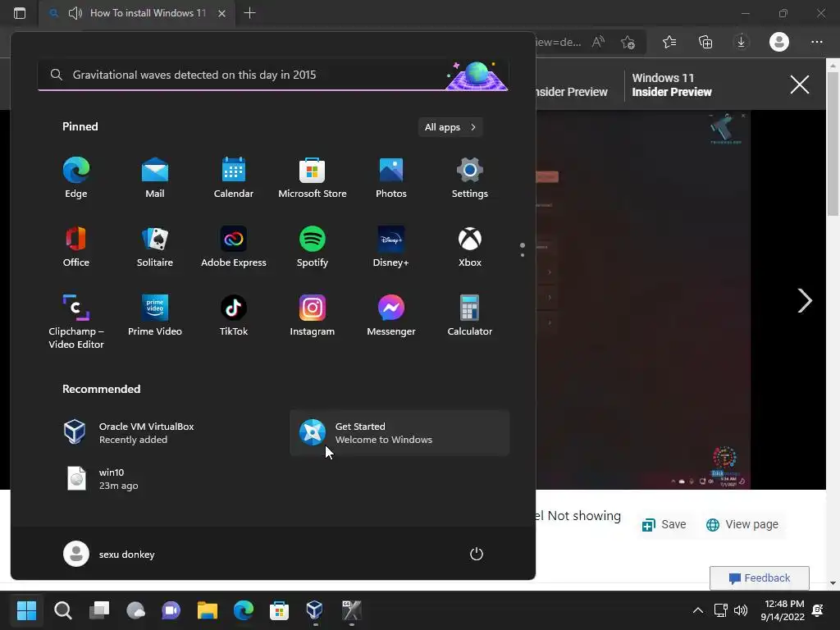This screenshot has height=630, width=840.
Task: Open the sexu donkey user account
Action: (109, 554)
